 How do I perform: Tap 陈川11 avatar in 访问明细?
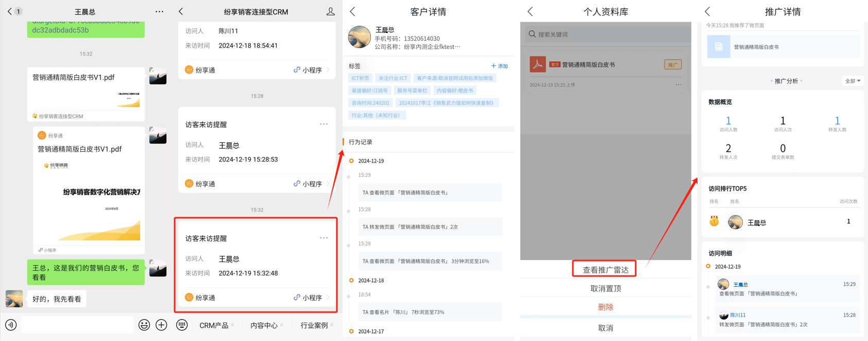click(x=724, y=315)
